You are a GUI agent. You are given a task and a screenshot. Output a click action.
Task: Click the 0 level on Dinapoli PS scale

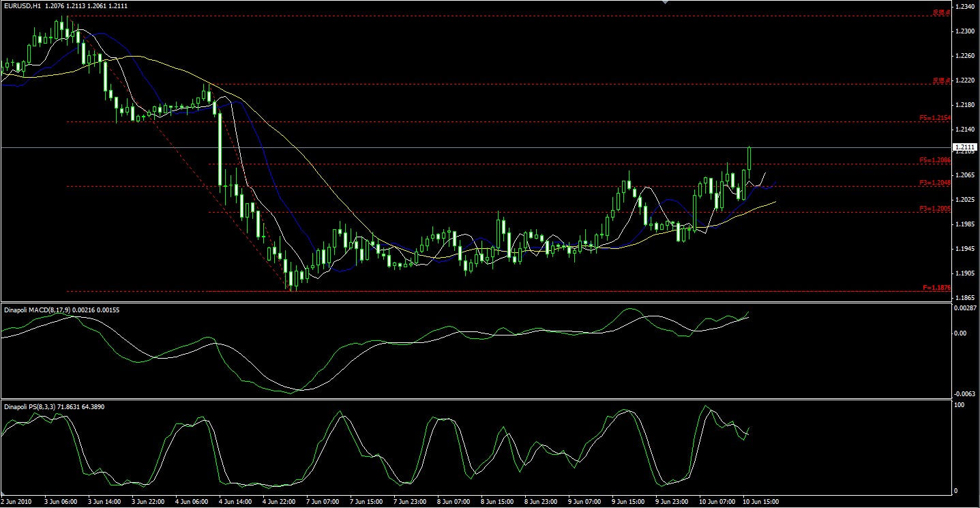956,491
